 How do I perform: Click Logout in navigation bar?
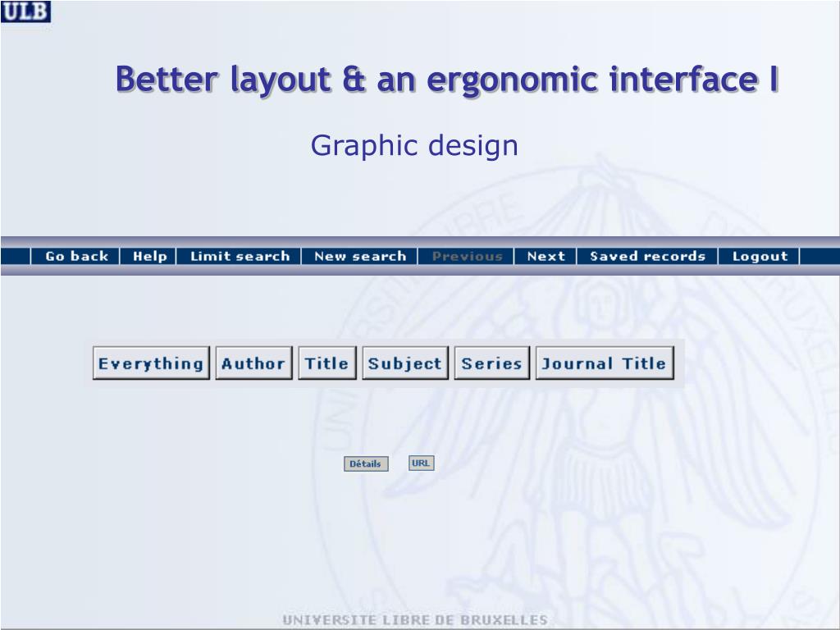click(760, 256)
